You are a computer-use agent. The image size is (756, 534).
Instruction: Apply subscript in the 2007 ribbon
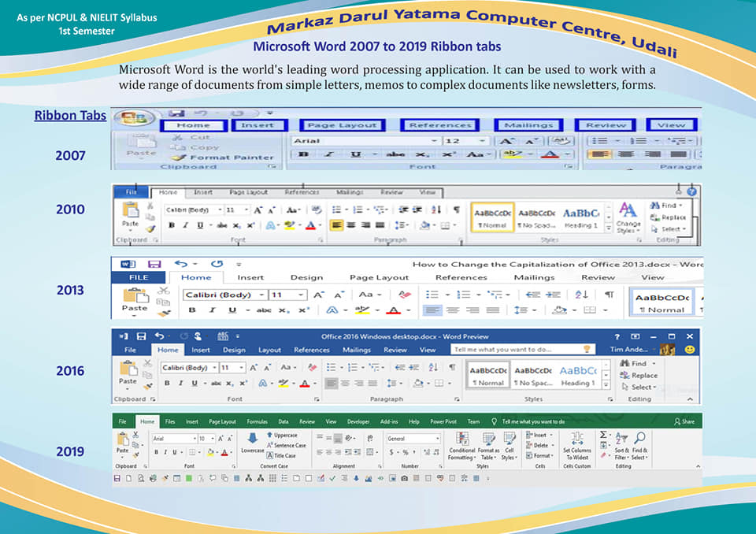coord(422,154)
